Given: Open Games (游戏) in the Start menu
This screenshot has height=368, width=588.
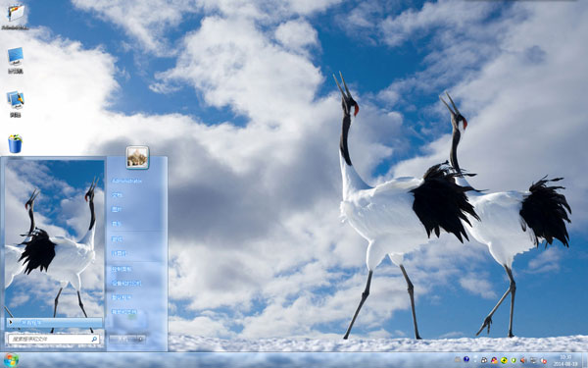Looking at the screenshot, I should (117, 239).
